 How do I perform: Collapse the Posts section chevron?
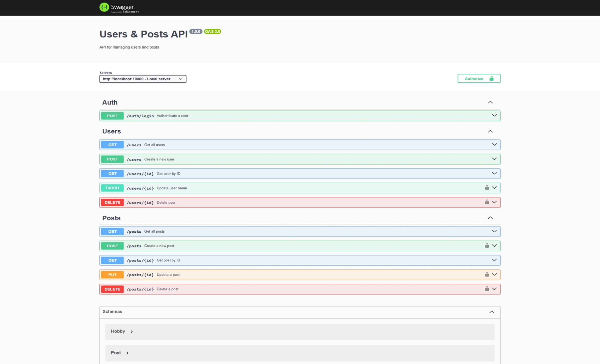[490, 218]
